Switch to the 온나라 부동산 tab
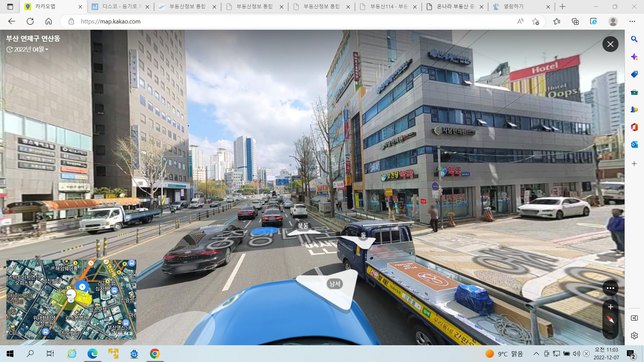Screen dimensions: 644x362 coord(455,7)
